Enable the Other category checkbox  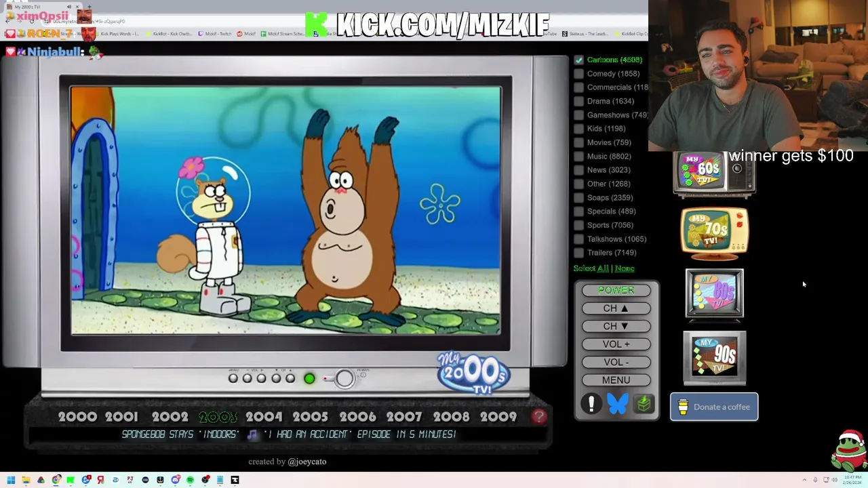click(x=578, y=184)
